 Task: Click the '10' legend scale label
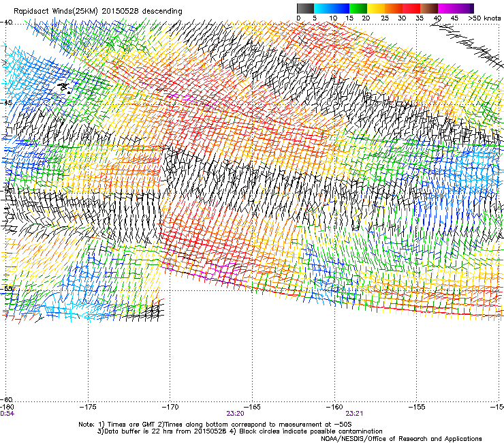coord(333,18)
